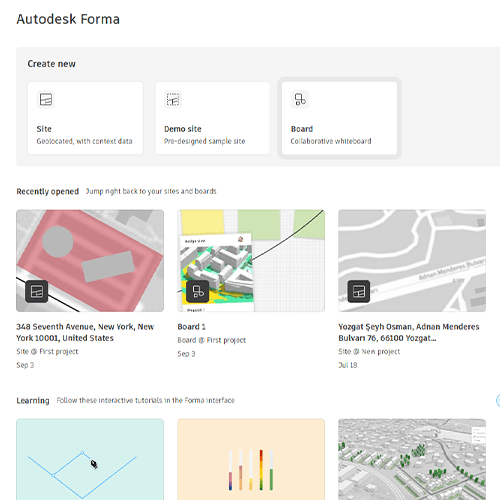Viewport: 500px width, 500px height.
Task: Click the Demo site dashed-layout icon
Action: tap(173, 99)
